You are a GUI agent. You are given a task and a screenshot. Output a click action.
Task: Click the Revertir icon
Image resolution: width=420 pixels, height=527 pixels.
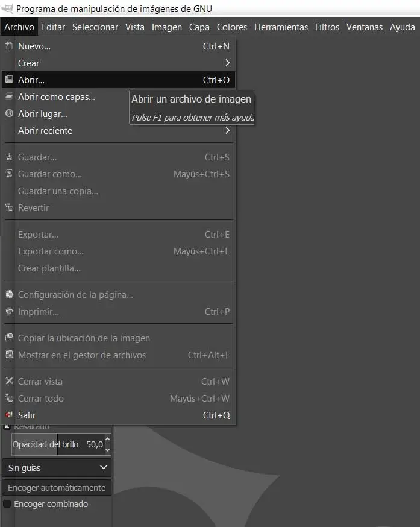click(9, 207)
